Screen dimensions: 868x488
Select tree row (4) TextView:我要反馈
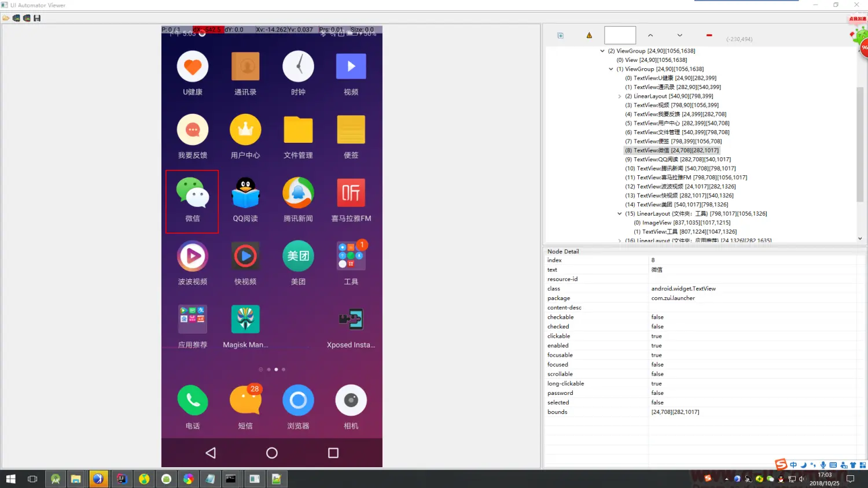pos(675,114)
